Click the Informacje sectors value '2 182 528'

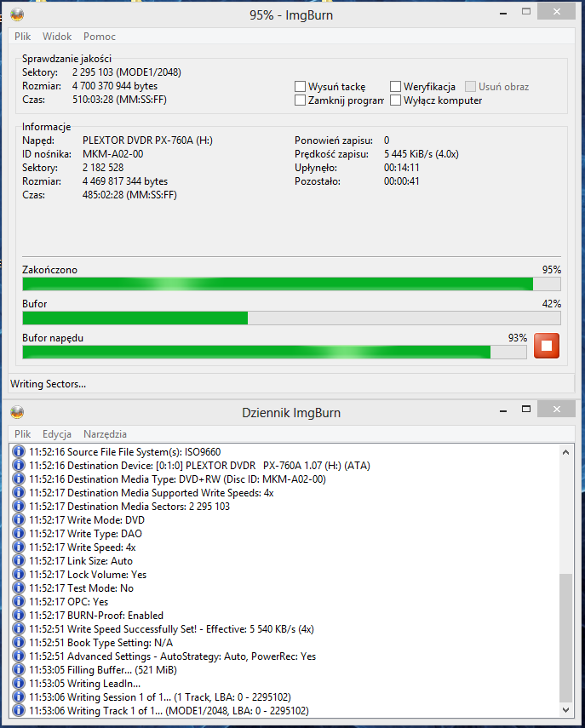[x=103, y=168]
